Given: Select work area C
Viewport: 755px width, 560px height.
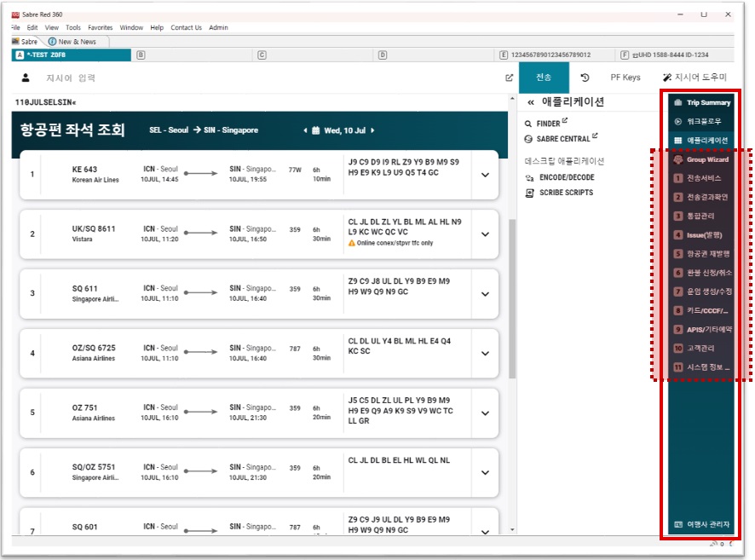Looking at the screenshot, I should point(313,55).
